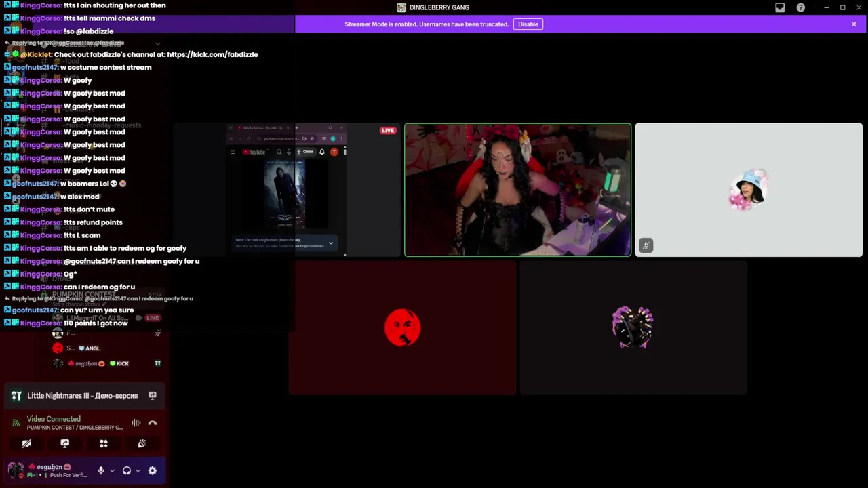Open YouTube notifications bell in stream
868x488 pixels.
coord(322,152)
